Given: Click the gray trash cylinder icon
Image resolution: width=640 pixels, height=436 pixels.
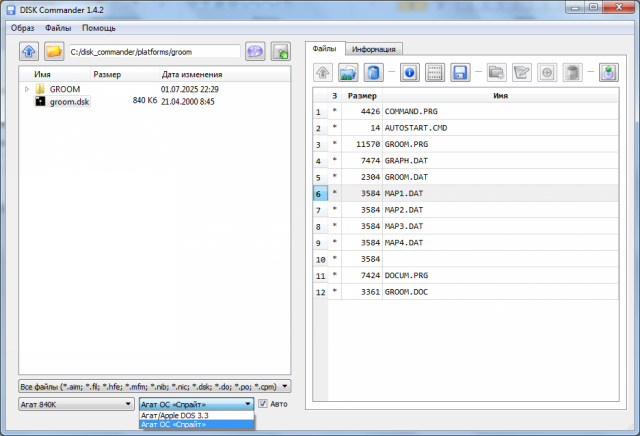Looking at the screenshot, I should click(572, 73).
